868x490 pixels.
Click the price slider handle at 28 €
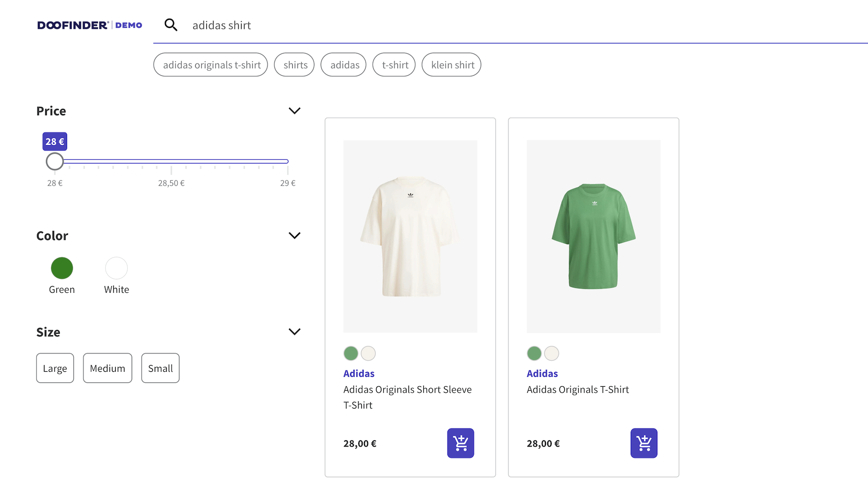click(x=54, y=161)
